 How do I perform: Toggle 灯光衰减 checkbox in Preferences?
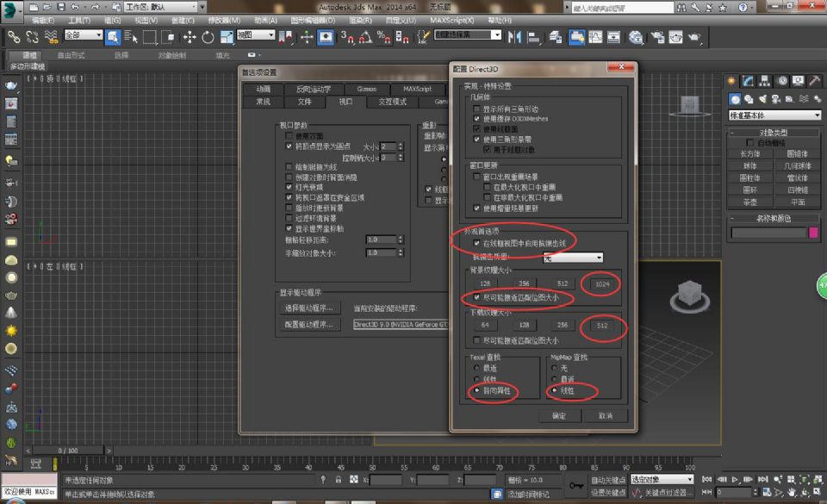click(289, 187)
